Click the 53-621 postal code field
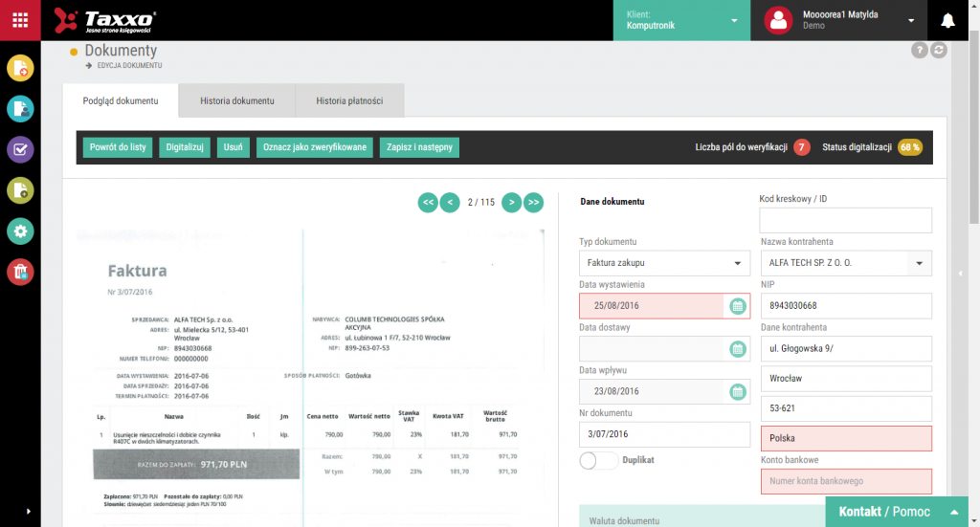 (846, 408)
